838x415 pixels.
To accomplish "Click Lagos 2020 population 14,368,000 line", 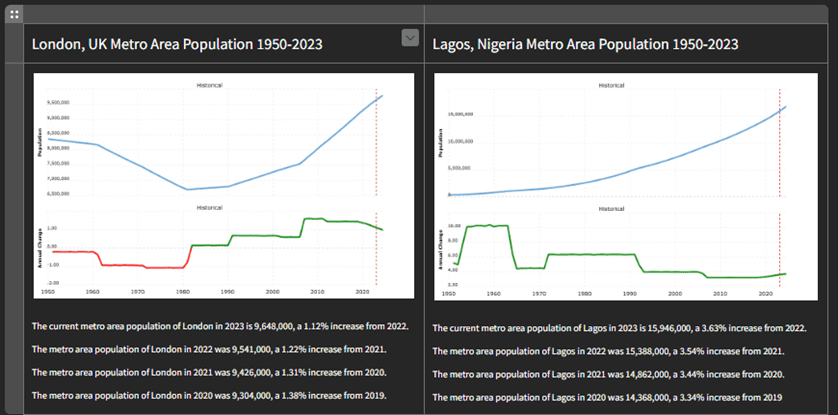I will 607,398.
